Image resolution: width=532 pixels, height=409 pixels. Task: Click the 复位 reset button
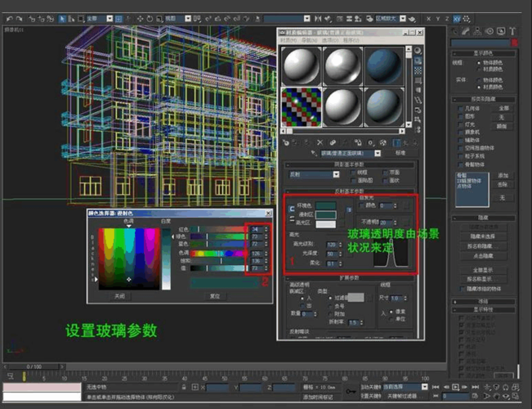point(215,296)
